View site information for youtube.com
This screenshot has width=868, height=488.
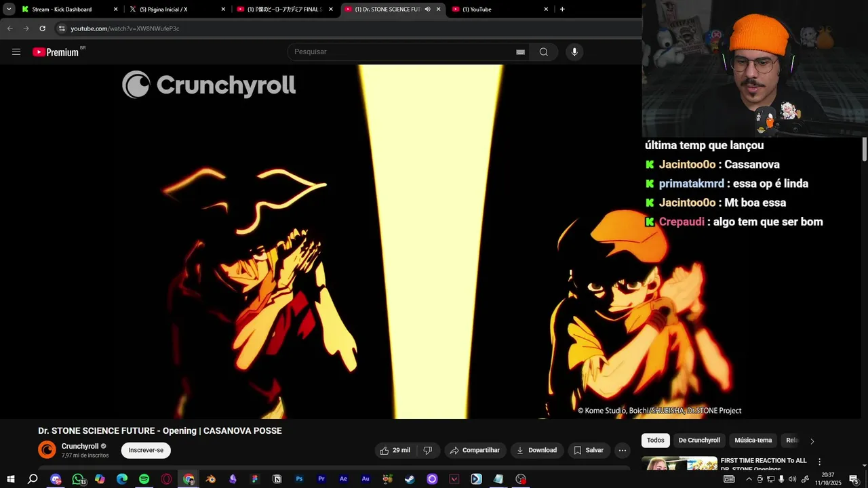click(62, 28)
